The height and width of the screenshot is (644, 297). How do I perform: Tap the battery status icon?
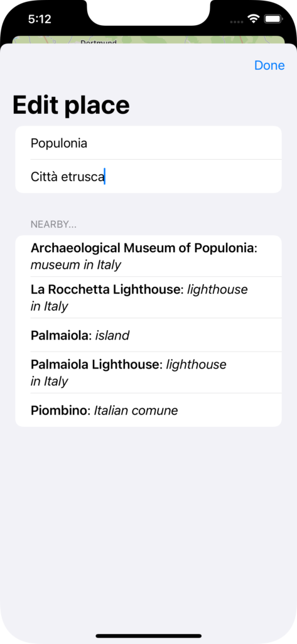click(273, 19)
